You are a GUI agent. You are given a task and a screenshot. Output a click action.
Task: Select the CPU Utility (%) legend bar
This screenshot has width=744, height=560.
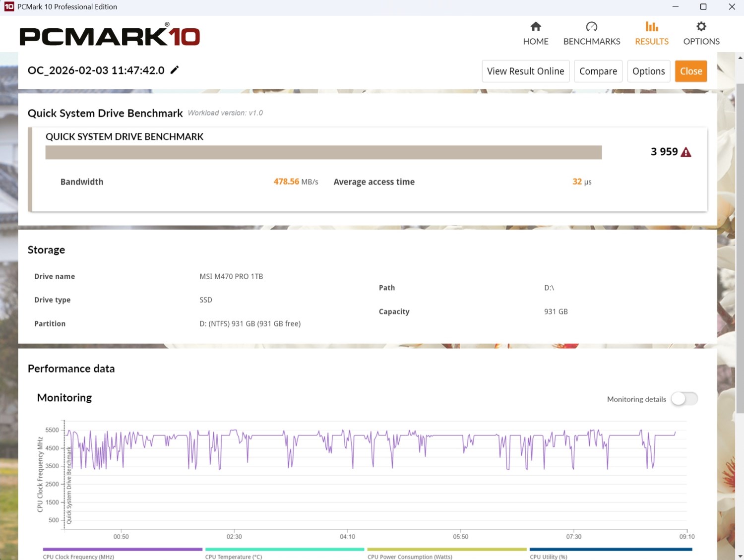[611, 549]
